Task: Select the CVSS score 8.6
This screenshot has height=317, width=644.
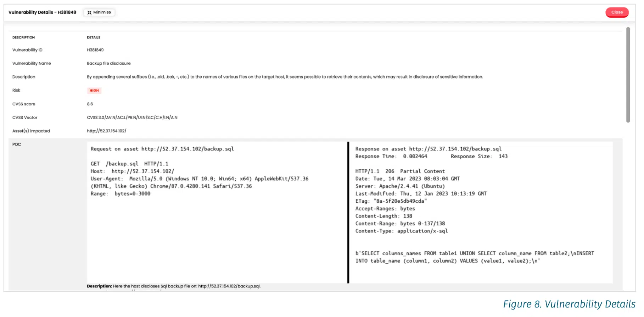Action: pyautogui.click(x=90, y=104)
